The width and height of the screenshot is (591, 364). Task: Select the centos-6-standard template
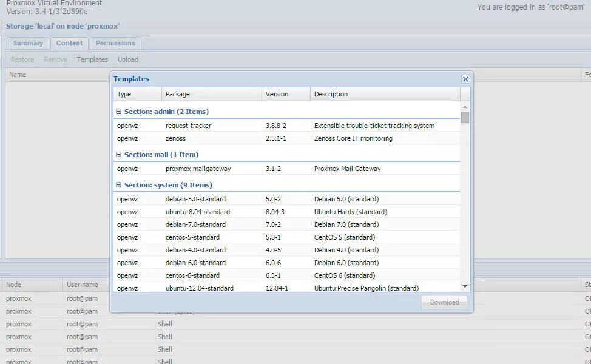[286, 275]
